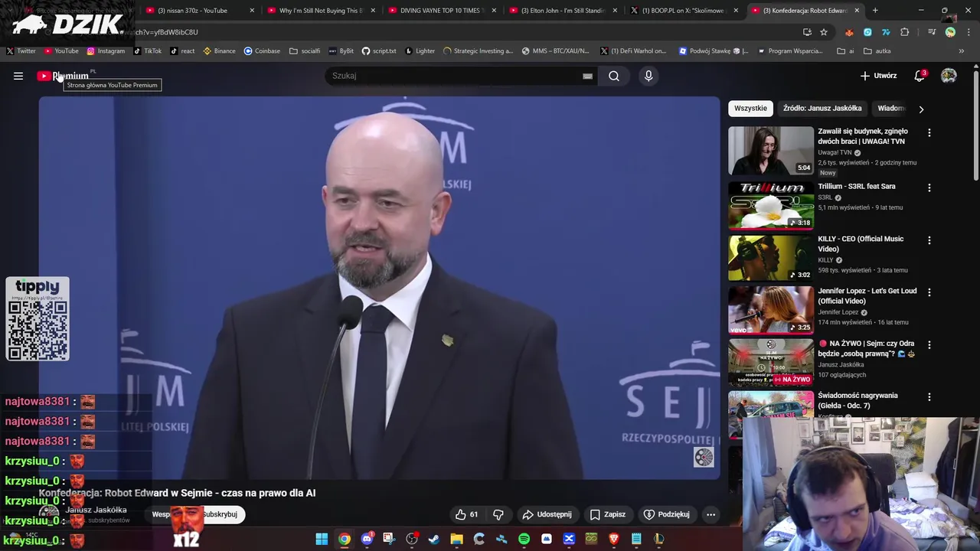Open ByBit bookmark
This screenshot has width=980, height=551.
pos(341,51)
